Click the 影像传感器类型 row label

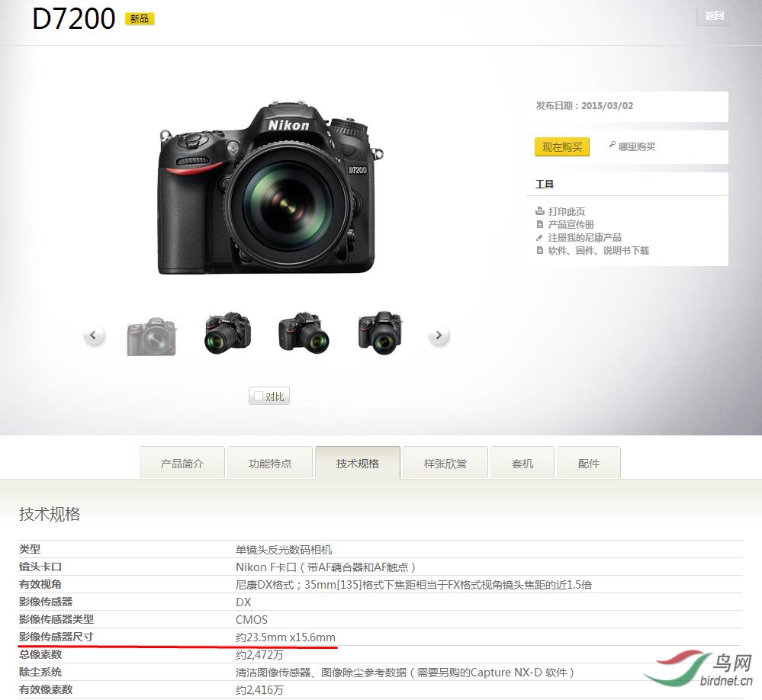pyautogui.click(x=56, y=619)
